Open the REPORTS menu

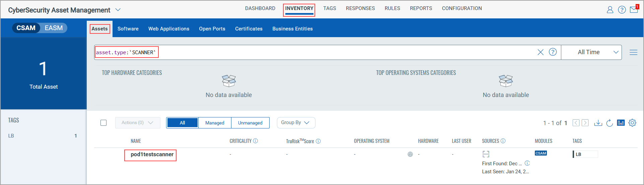(x=421, y=8)
